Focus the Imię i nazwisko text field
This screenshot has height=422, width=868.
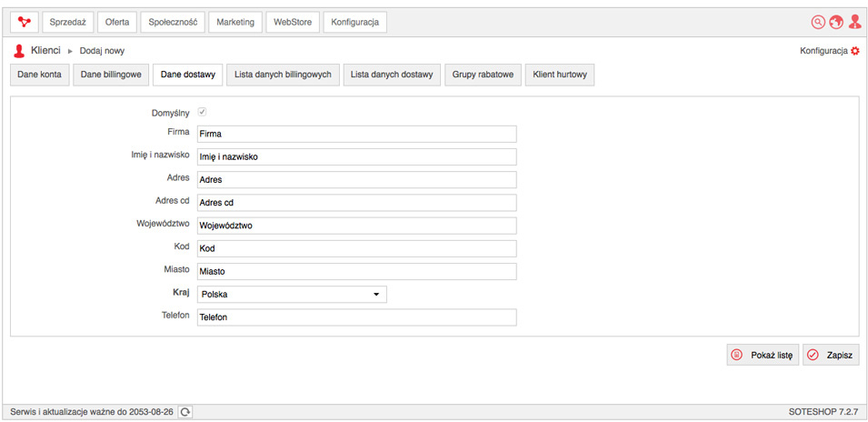coord(356,156)
